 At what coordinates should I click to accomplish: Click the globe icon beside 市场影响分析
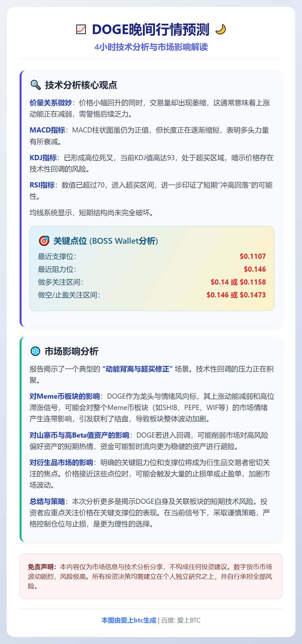[x=35, y=351]
